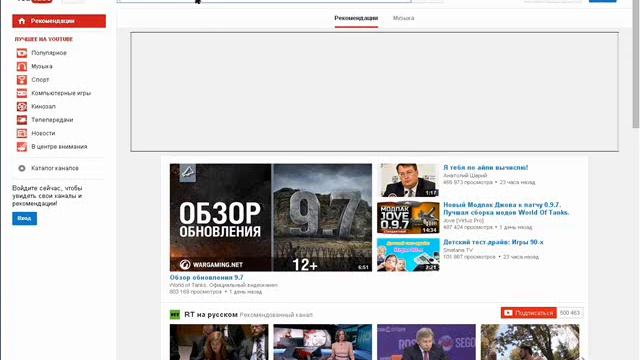Switch to the Рекомендации tab
Image resolution: width=640 pixels, height=360 pixels.
(356, 18)
